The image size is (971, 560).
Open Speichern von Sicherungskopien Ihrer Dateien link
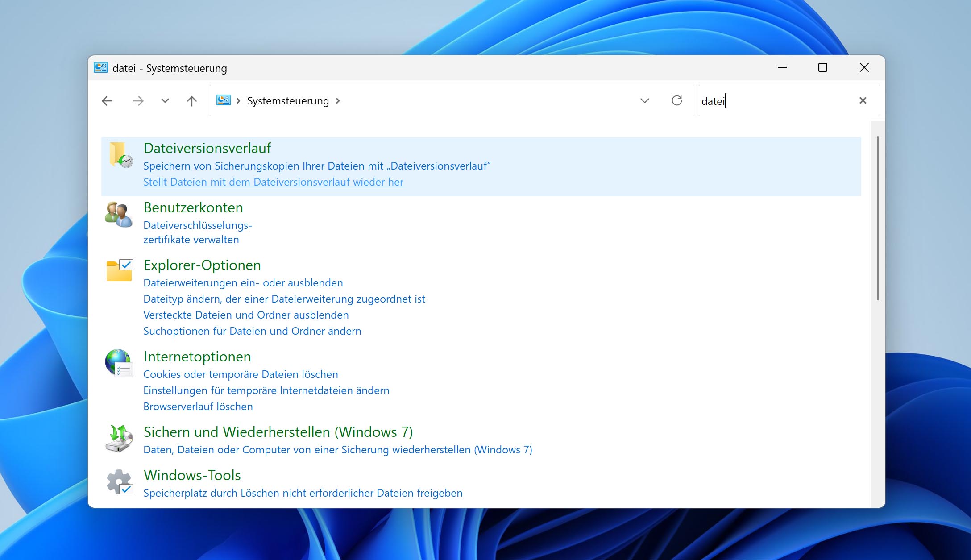click(317, 166)
